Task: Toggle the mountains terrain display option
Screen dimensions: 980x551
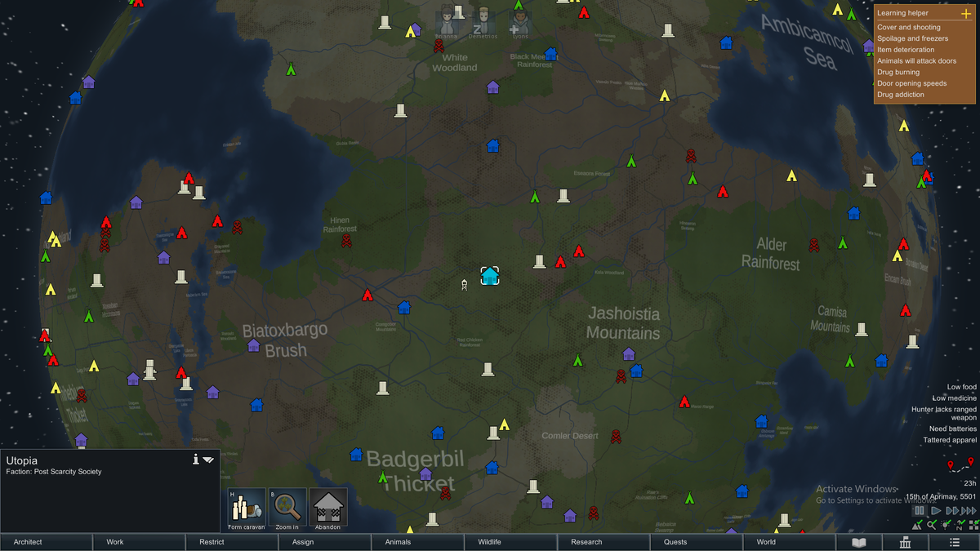Action: pos(917,524)
